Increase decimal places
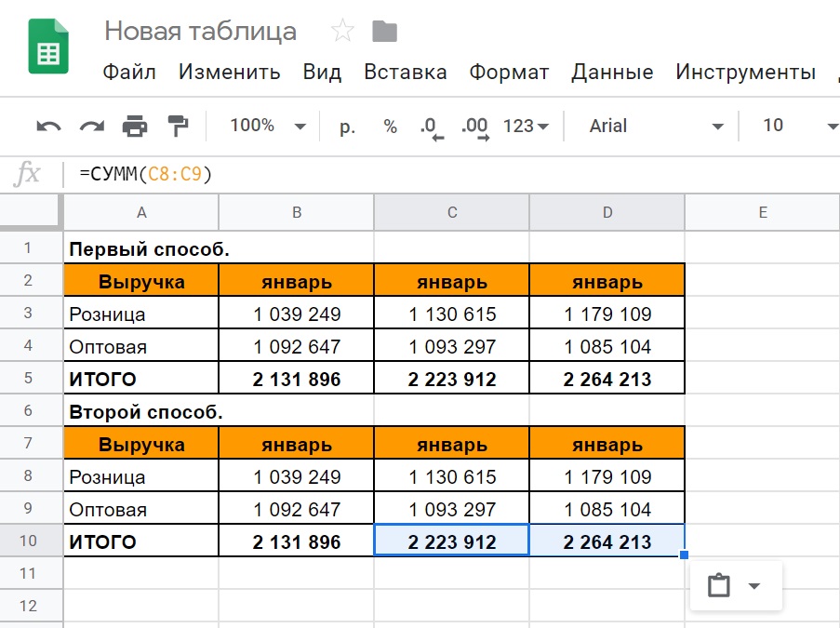The height and width of the screenshot is (628, 840). [x=475, y=127]
